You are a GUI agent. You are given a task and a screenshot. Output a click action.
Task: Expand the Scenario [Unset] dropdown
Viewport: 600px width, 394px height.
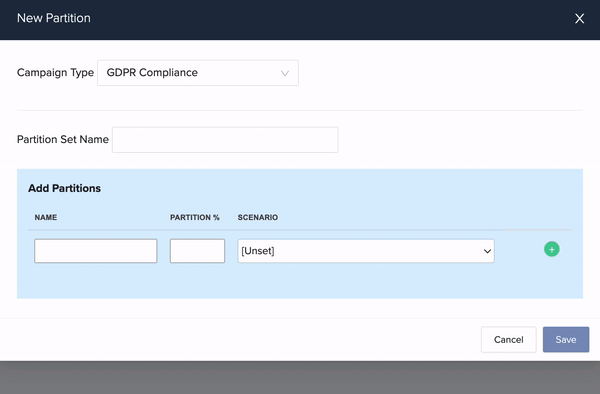(366, 251)
